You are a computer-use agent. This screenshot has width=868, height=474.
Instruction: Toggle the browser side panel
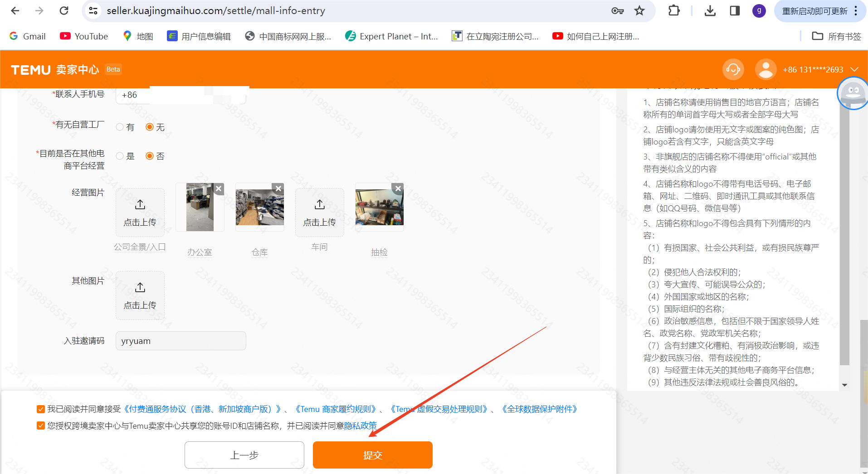(735, 11)
